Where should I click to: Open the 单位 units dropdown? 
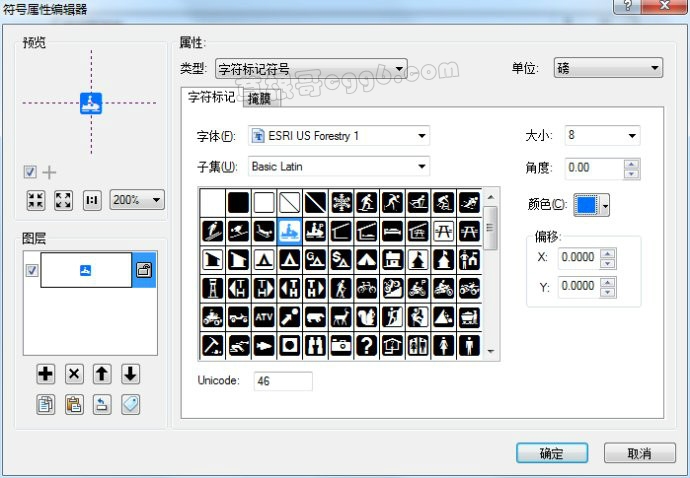[x=608, y=68]
